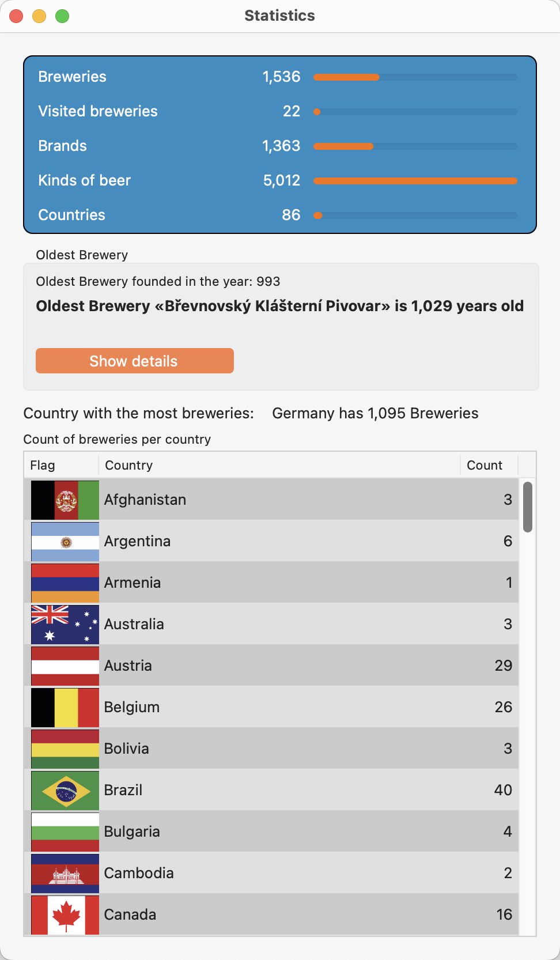Click the Visited breweries statistic row
Screen dimensions: 560x960
[x=173, y=111]
